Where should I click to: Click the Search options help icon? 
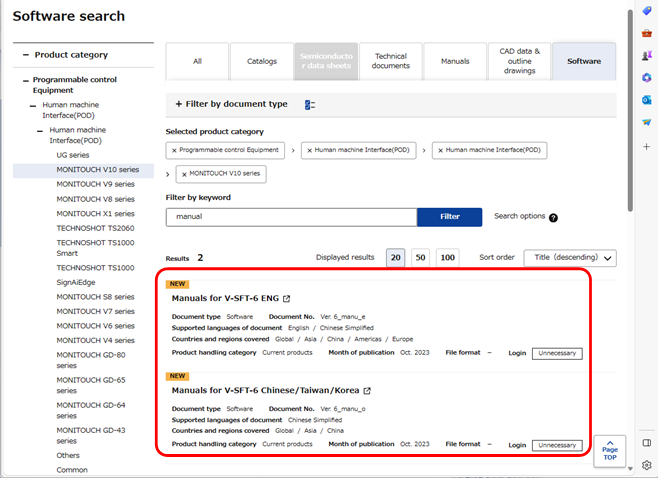(553, 217)
